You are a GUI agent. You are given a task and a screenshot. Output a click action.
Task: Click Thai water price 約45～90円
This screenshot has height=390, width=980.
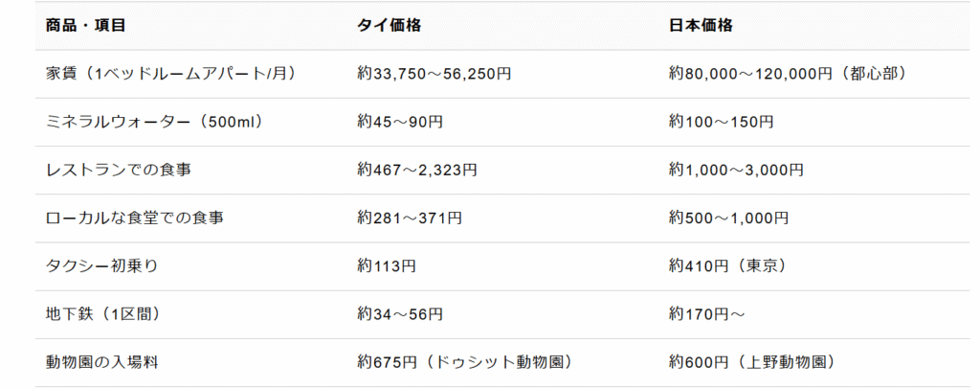pos(400,122)
